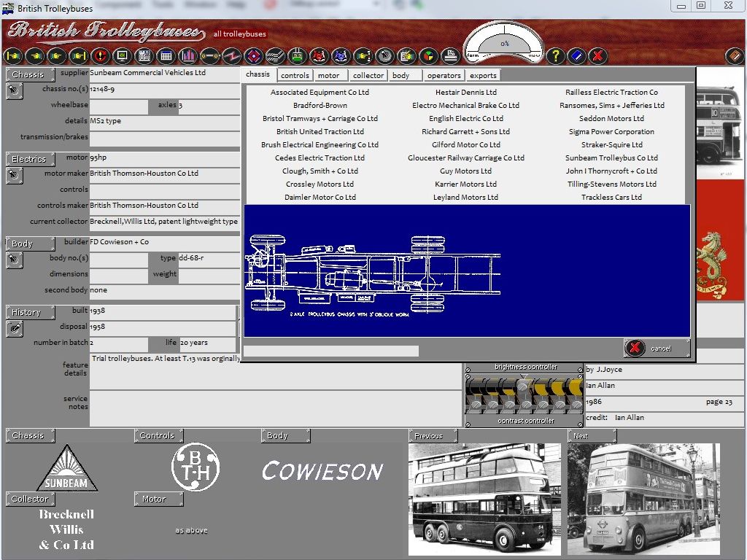Select the exports tab
Viewport: 747px width, 560px height.
click(483, 75)
